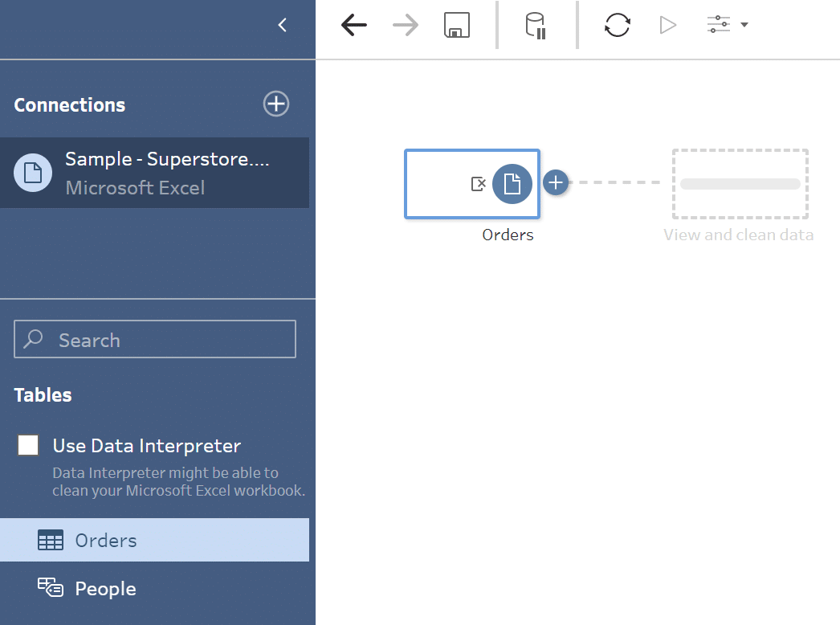
Task: Enable the Use Data Interpreter option
Action: point(27,444)
